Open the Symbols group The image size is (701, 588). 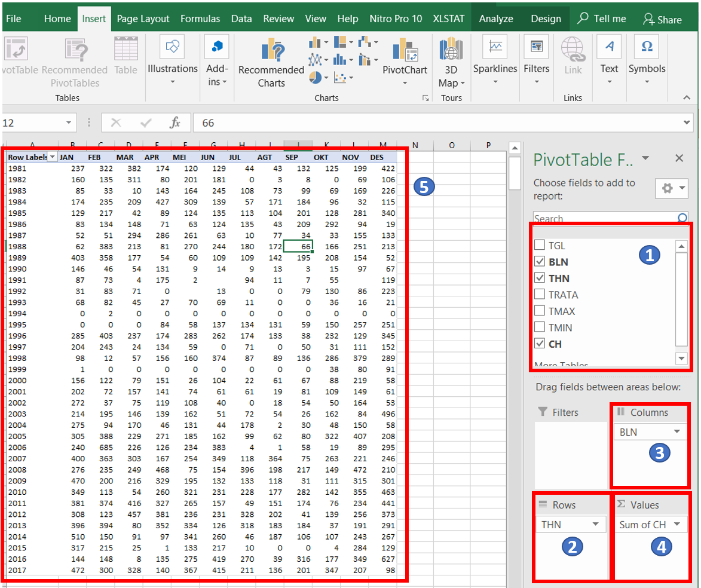click(x=647, y=60)
